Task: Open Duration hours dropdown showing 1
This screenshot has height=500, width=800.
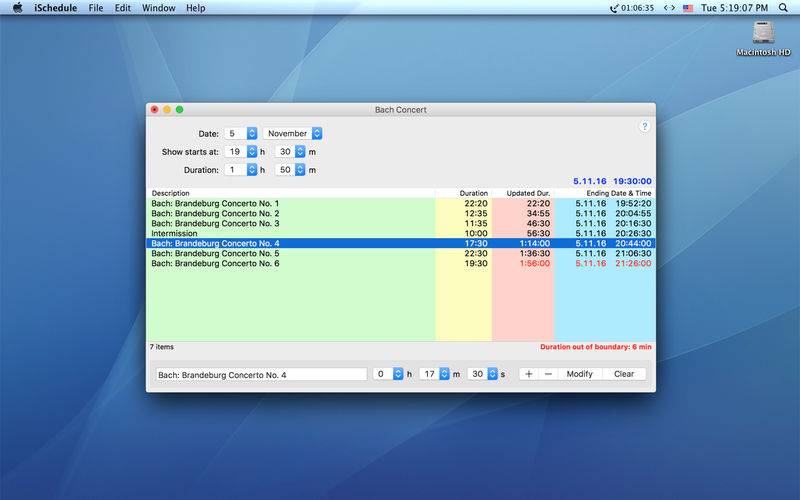Action: coord(241,170)
